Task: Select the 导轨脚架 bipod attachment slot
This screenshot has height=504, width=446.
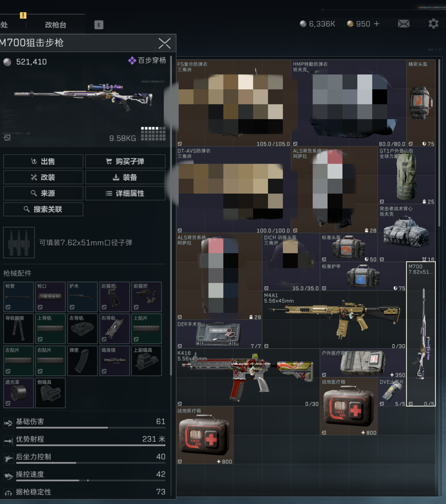Action: point(19,329)
